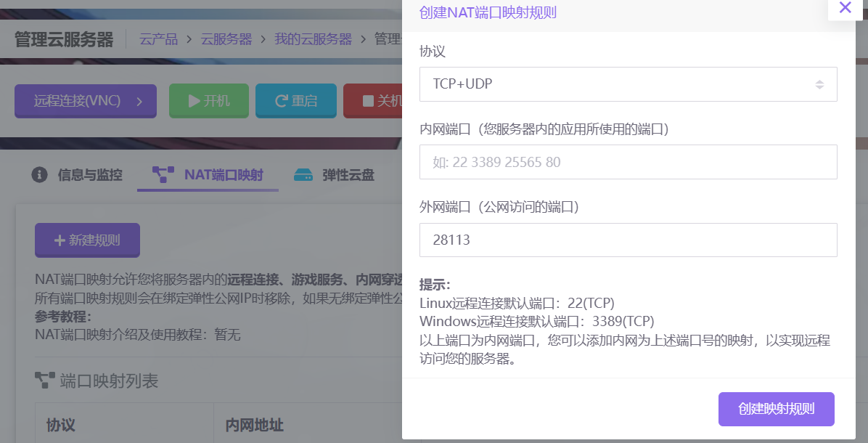Click the play icon on 开机
This screenshot has width=868, height=443.
tap(194, 101)
